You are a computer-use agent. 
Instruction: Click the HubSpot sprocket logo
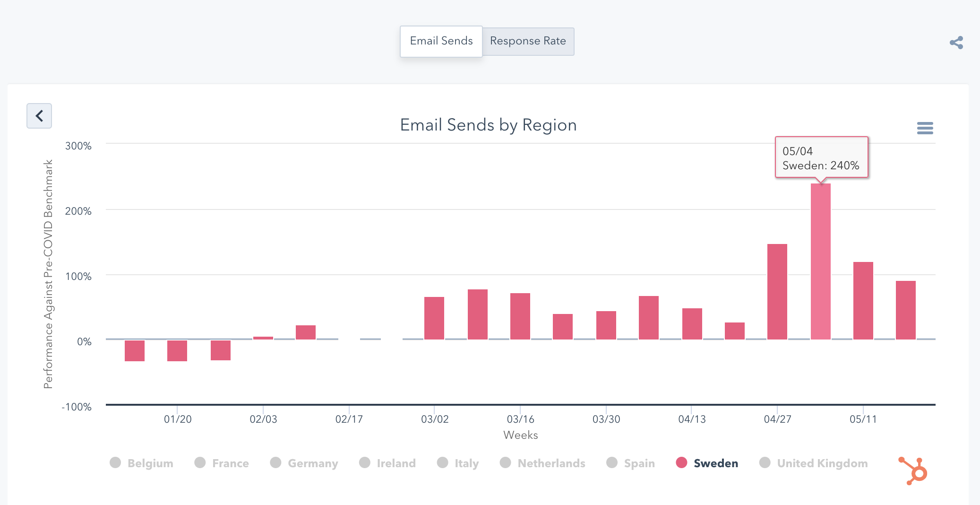[913, 471]
